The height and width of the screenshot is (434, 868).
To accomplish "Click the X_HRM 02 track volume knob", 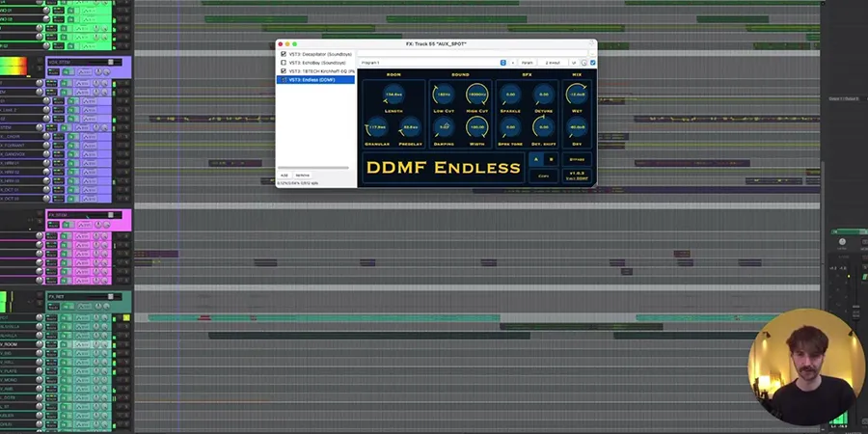I will coord(47,172).
